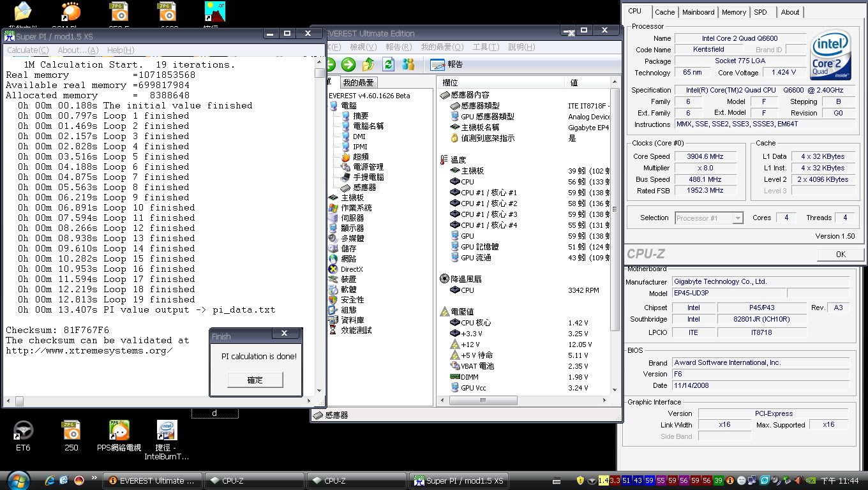Click the green forward arrow in EVEREST toolbar
The height and width of the screenshot is (490, 868).
coord(348,64)
